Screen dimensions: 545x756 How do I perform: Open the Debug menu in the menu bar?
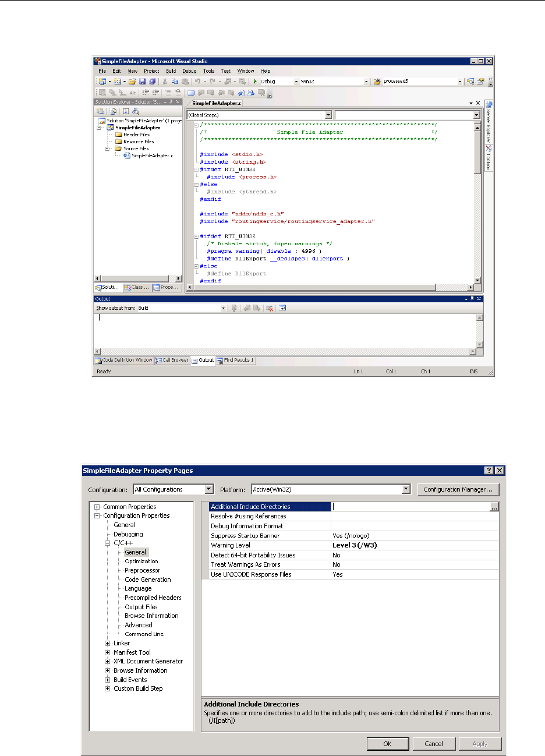[x=189, y=71]
